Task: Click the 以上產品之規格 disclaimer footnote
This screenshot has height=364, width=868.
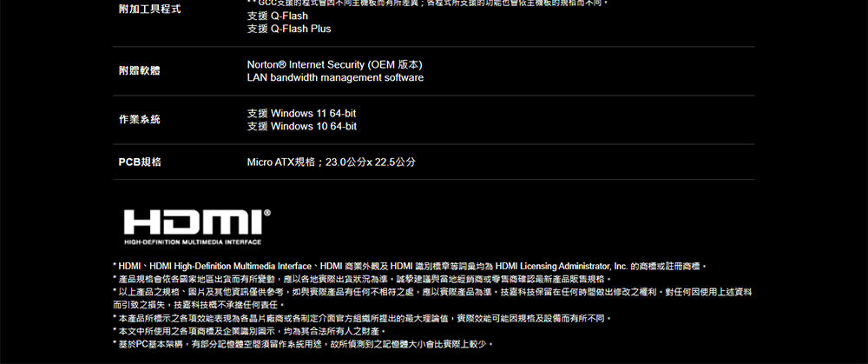Action: [433, 299]
